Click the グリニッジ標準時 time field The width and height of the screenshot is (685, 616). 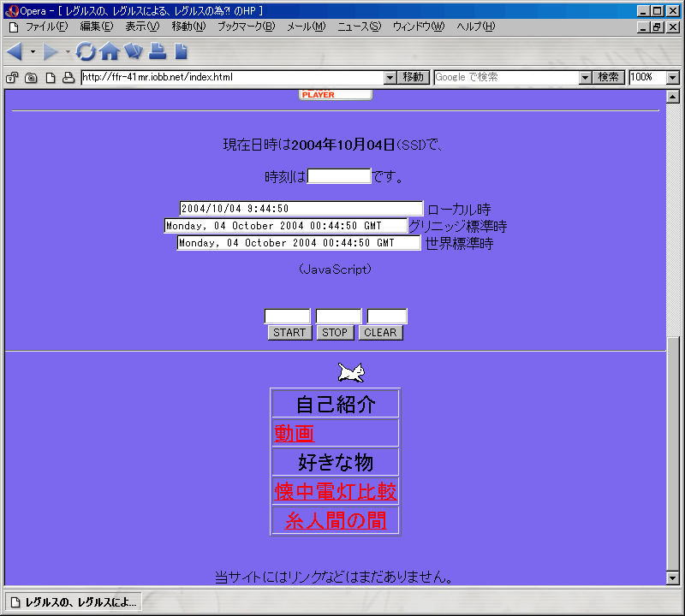pos(286,225)
